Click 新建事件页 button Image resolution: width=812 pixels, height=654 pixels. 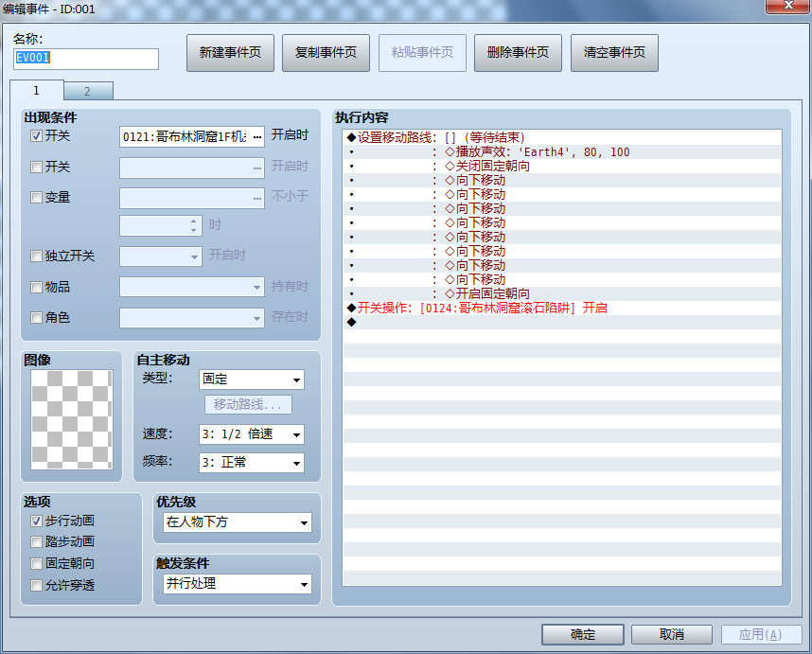pyautogui.click(x=230, y=53)
